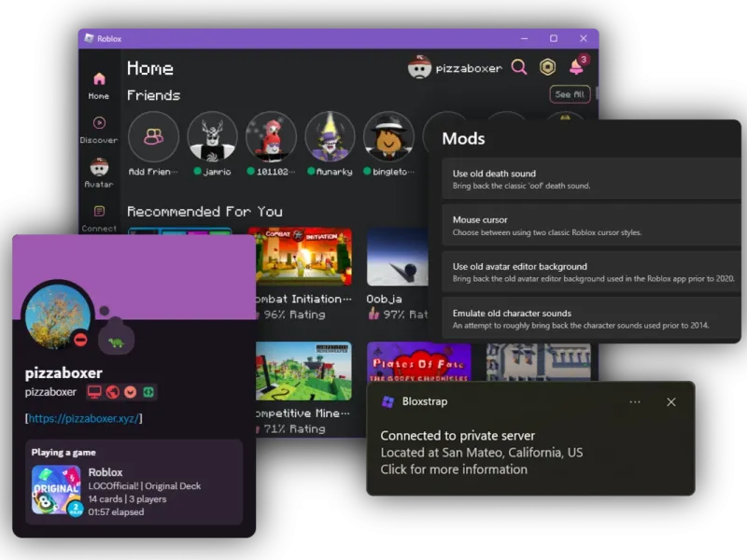
Task: Click the do-not-disturb status indicator
Action: pos(80,340)
